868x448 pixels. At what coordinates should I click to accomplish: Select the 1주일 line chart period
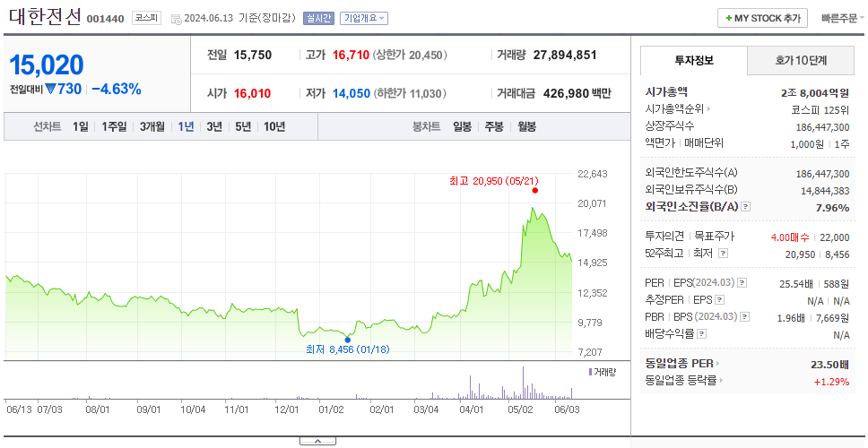tap(114, 126)
